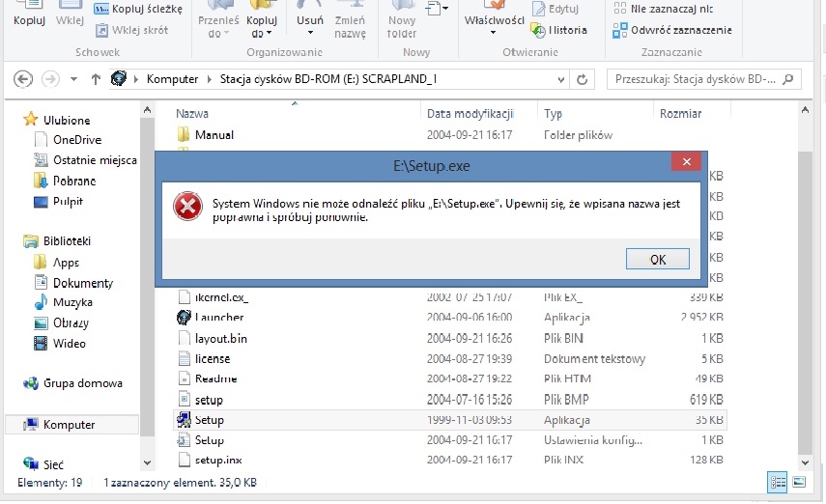Click Historia in the ribbon
The image size is (826, 504).
pos(559,30)
